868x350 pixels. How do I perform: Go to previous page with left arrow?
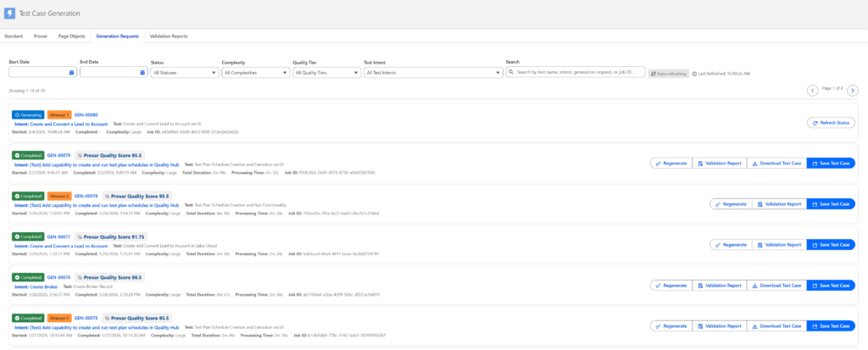(x=813, y=90)
